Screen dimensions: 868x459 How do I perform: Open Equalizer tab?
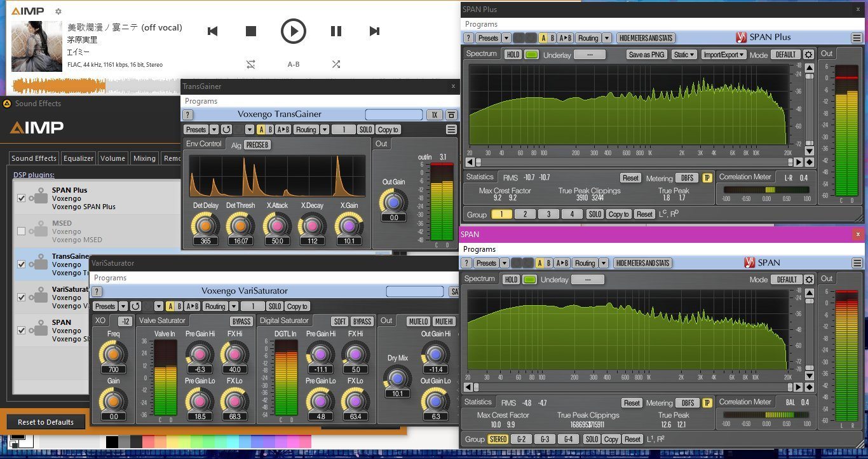coord(79,158)
